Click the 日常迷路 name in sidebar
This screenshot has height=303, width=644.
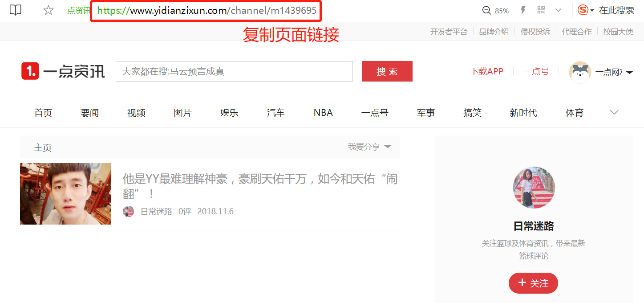pyautogui.click(x=534, y=226)
